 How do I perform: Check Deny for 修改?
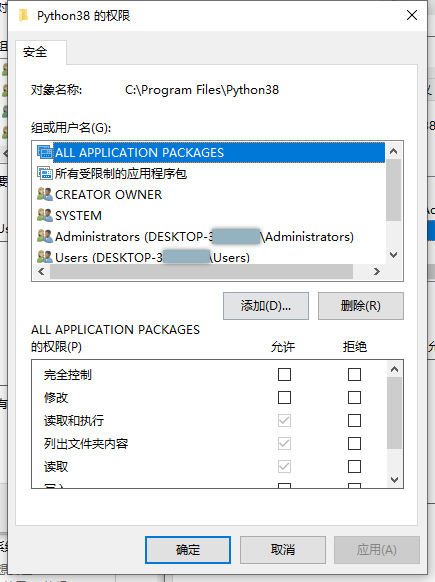pos(354,398)
